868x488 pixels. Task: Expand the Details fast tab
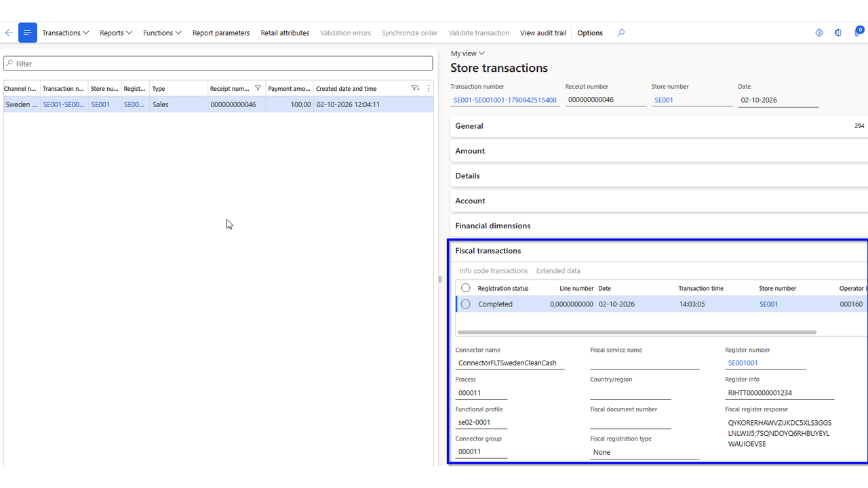click(658, 176)
